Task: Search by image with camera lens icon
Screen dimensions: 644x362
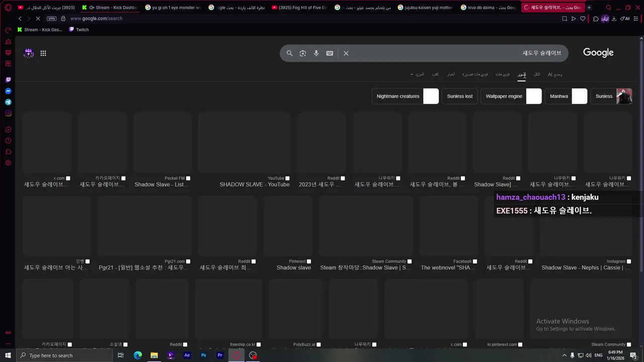Action: (x=303, y=53)
